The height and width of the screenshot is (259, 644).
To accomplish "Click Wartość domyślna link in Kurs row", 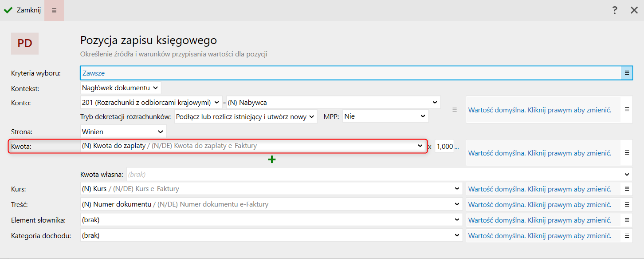I will pyautogui.click(x=540, y=189).
